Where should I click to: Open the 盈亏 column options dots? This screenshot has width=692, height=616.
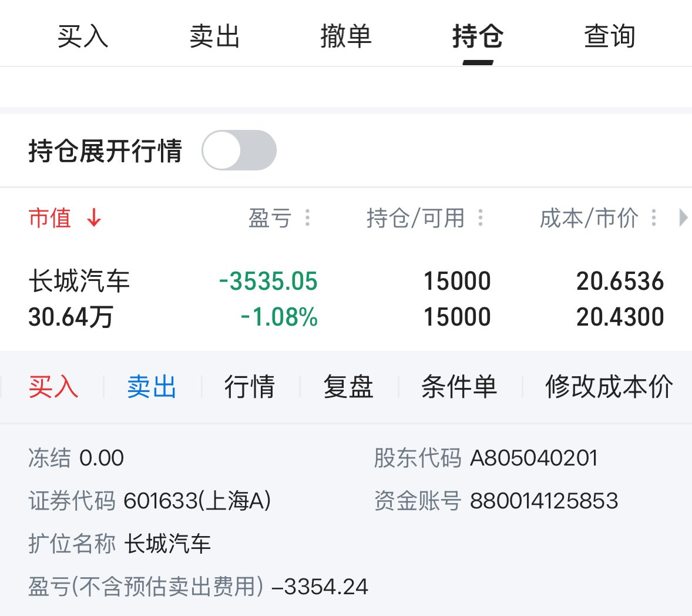[307, 218]
